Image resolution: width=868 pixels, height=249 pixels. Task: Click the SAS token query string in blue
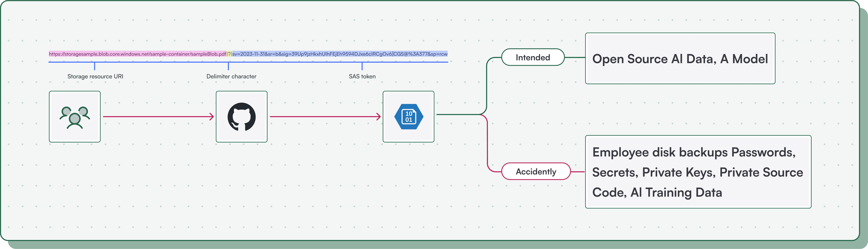pyautogui.click(x=340, y=54)
